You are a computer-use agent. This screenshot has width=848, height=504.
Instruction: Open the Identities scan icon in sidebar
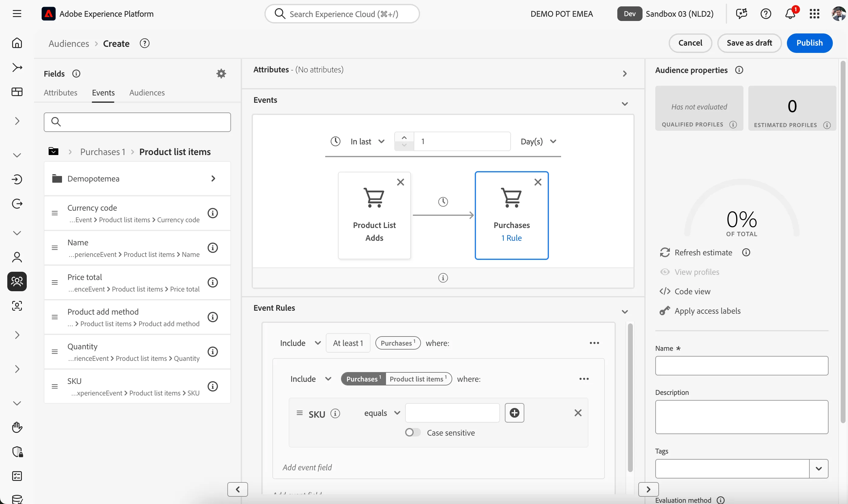point(17,306)
